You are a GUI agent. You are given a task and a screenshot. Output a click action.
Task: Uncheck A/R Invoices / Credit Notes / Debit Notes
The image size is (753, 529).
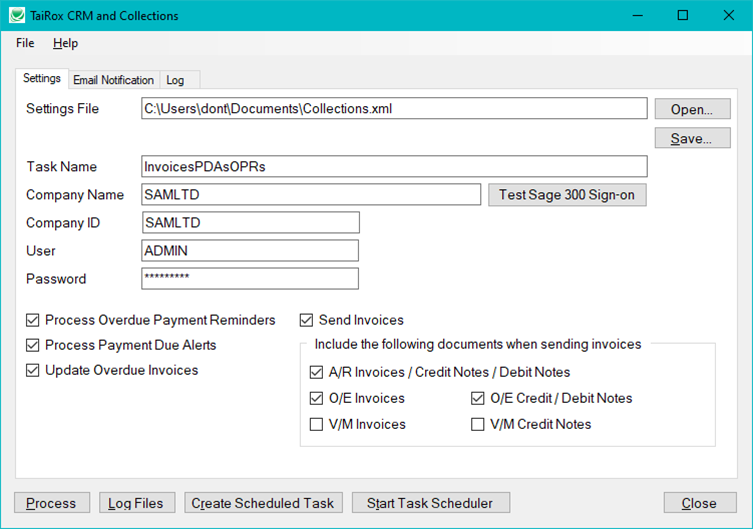(316, 372)
